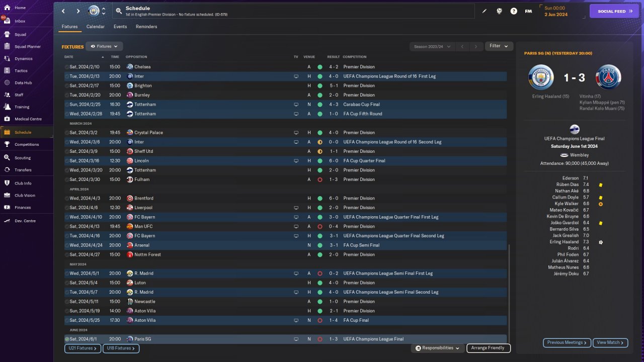Screen dimensions: 644x362
Task: Click the Manchester City badge in match panel
Action: point(541,77)
